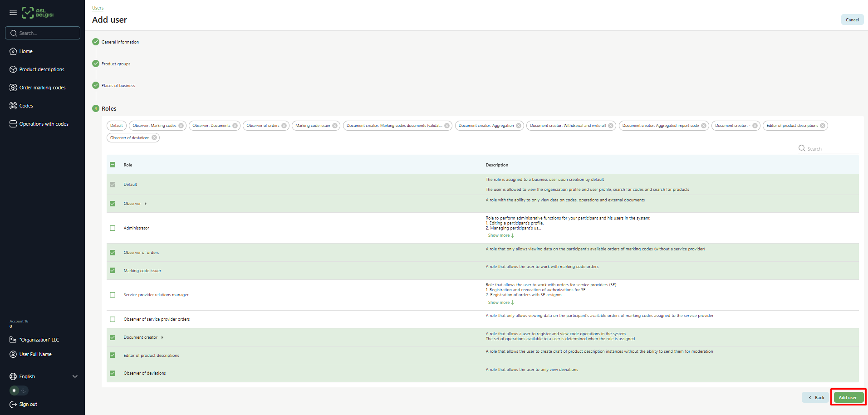Expand the Observer role details
The image size is (868, 415).
146,203
